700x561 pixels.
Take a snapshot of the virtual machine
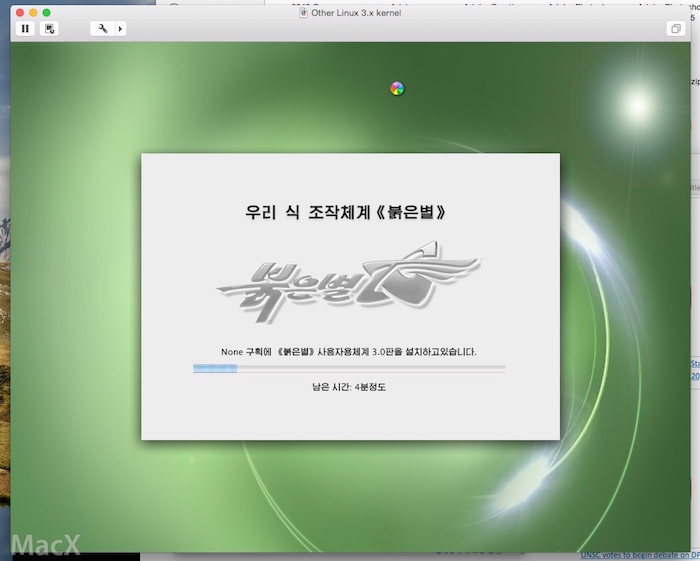tap(49, 29)
